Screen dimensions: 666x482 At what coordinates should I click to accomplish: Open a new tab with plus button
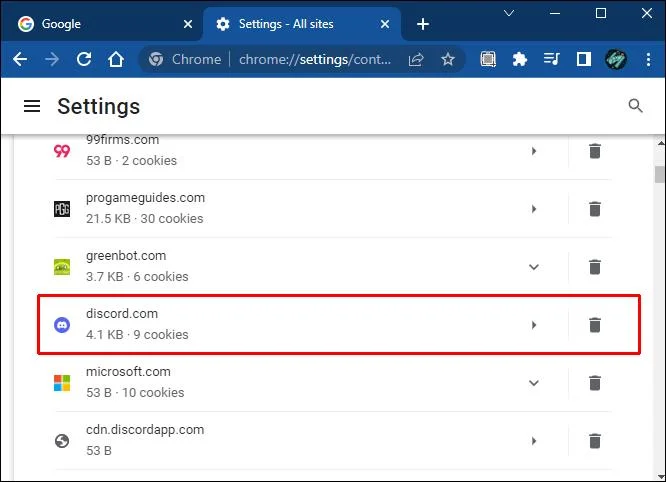click(423, 24)
